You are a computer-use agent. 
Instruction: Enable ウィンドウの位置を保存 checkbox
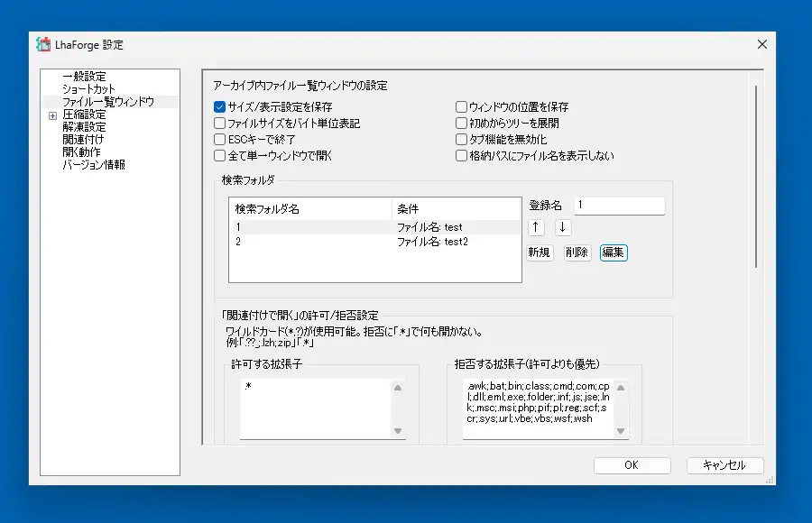click(x=461, y=107)
